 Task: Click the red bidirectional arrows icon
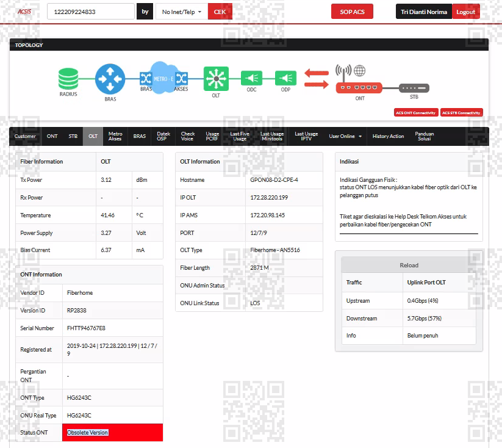[x=317, y=79]
